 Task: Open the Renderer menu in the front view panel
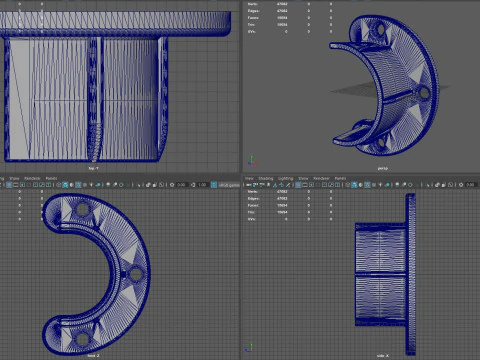(x=32, y=178)
